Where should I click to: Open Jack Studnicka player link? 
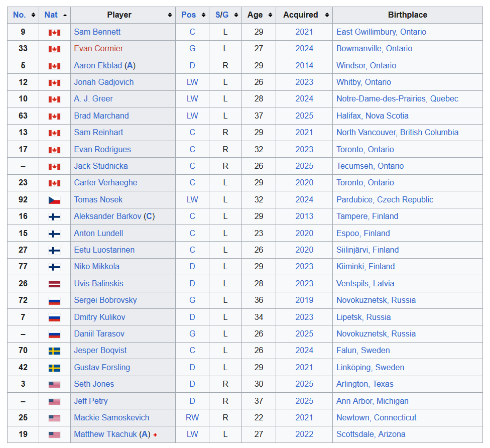click(101, 166)
